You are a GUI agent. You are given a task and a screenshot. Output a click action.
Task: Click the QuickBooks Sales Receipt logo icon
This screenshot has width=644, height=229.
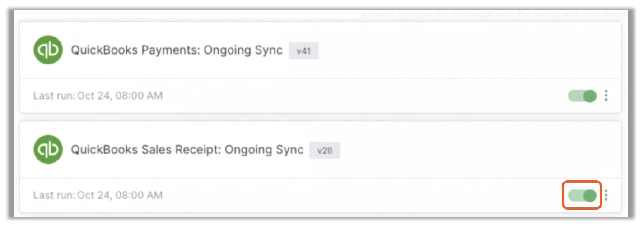tap(48, 149)
